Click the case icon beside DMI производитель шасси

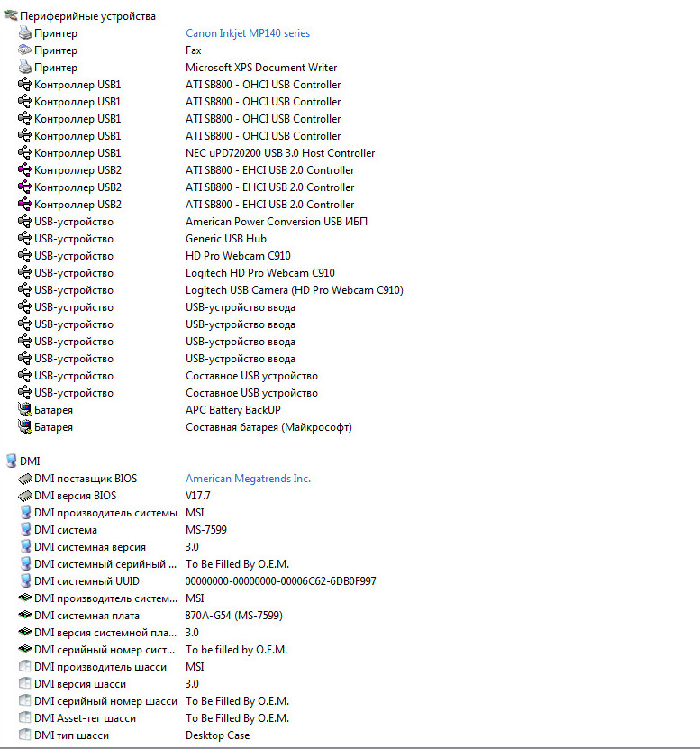[25, 666]
